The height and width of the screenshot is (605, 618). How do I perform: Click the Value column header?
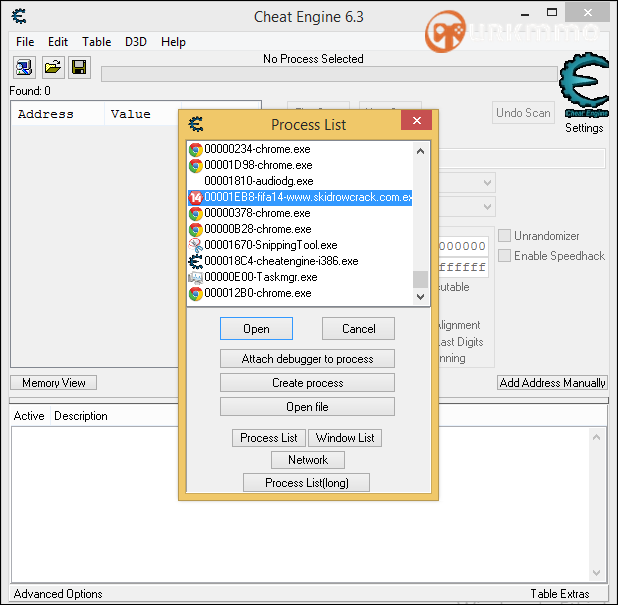click(143, 114)
